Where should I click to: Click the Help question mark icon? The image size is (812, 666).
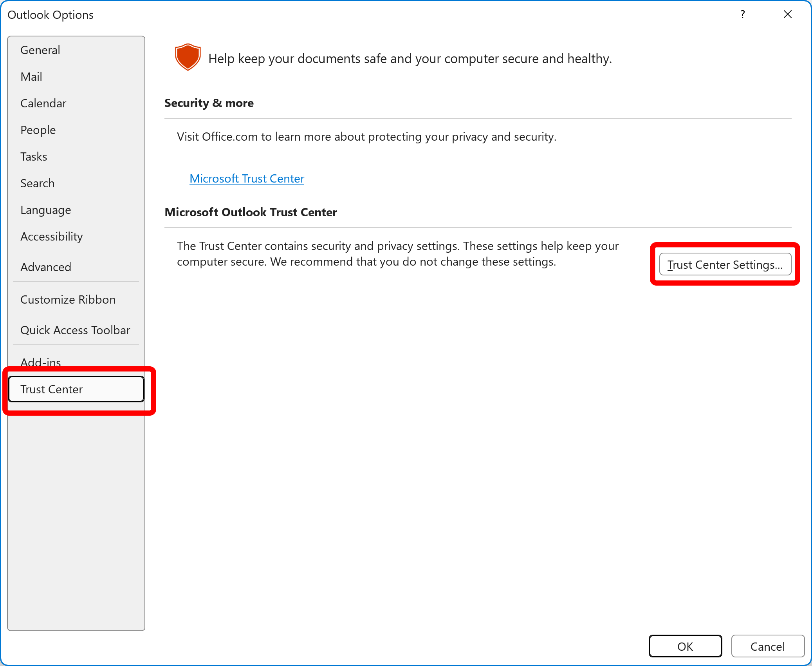click(x=743, y=14)
